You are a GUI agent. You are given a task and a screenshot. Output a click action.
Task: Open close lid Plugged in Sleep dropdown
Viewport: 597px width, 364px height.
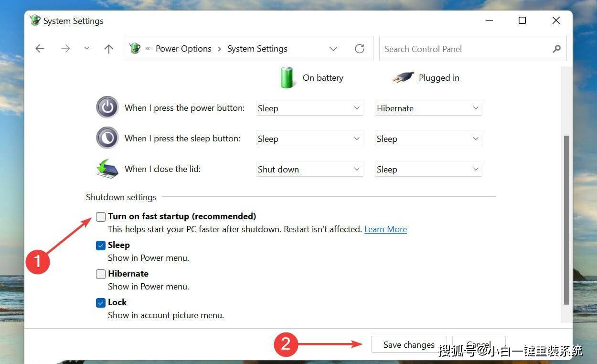coord(428,169)
